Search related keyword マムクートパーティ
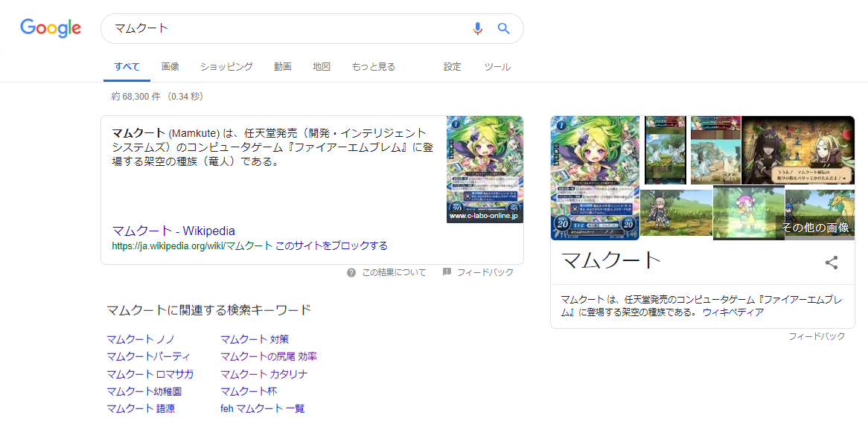 click(148, 356)
